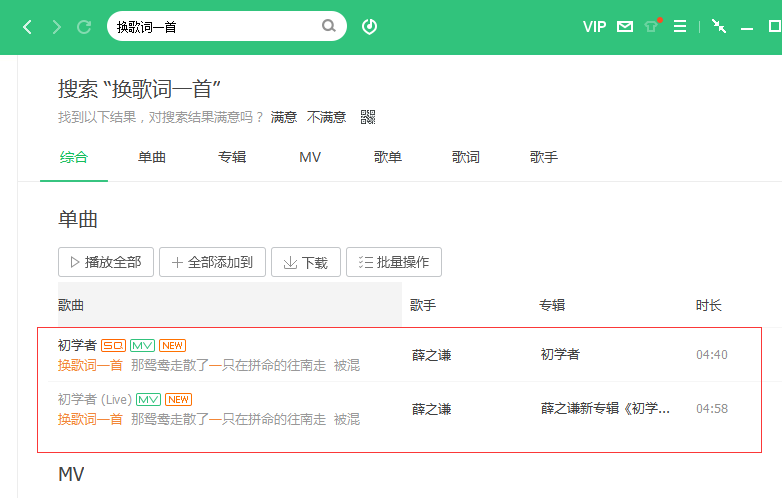The image size is (782, 498).
Task: Click the NEW badge on 初学者 (Live) row
Action: tap(179, 399)
